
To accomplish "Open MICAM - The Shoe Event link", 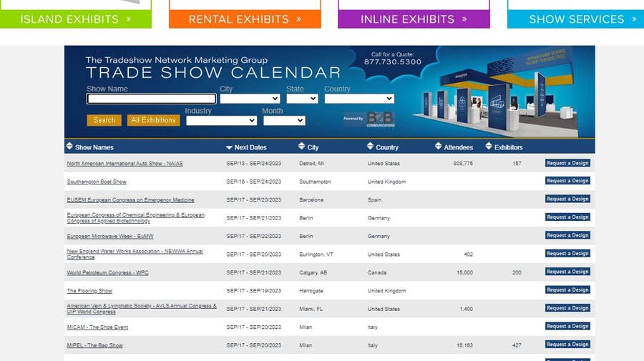I will tap(97, 327).
